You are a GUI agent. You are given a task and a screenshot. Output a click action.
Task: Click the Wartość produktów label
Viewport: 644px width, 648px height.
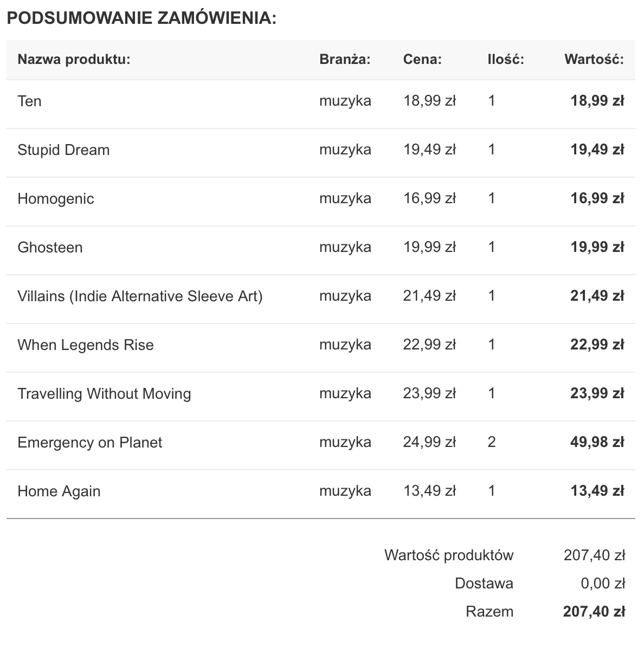pyautogui.click(x=449, y=555)
